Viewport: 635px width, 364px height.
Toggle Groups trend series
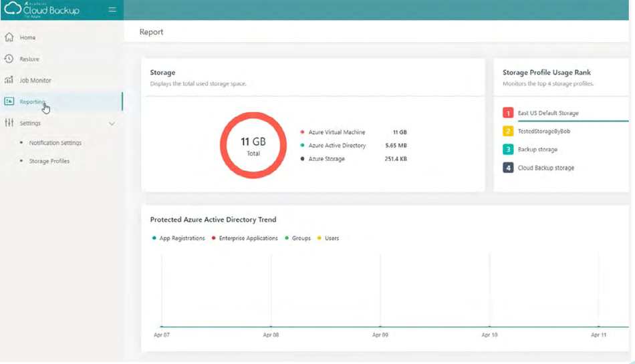(297, 238)
